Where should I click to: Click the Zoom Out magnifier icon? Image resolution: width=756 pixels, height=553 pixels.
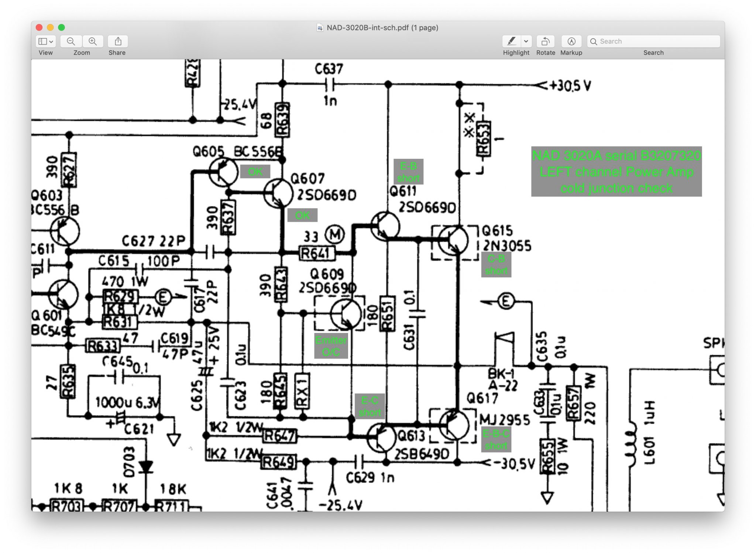pos(71,41)
